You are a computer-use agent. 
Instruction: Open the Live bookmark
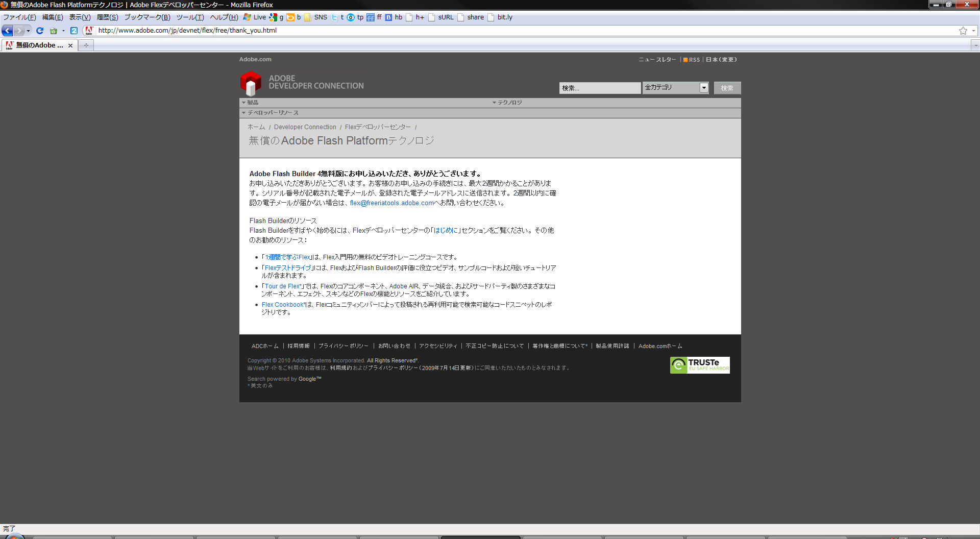click(255, 17)
